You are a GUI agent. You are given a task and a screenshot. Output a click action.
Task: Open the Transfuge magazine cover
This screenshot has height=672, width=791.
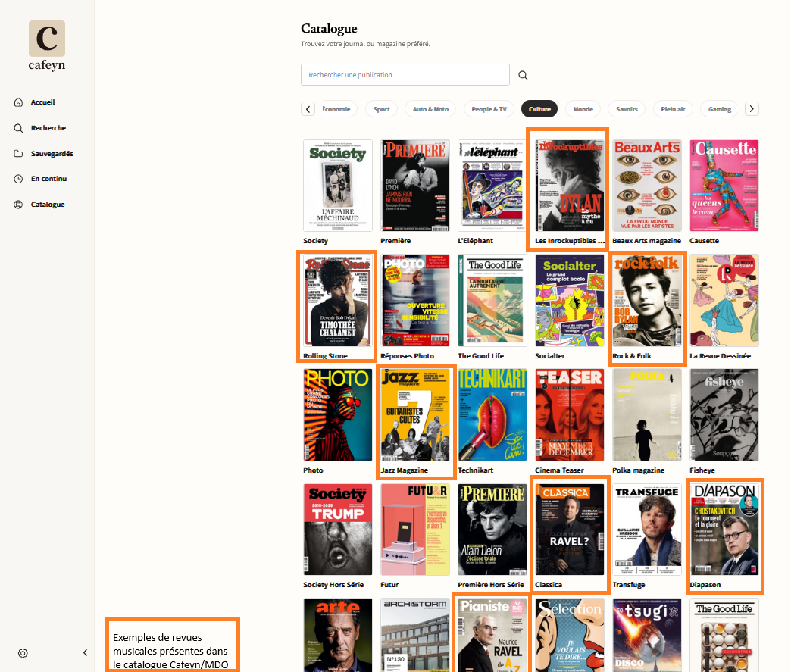click(x=647, y=530)
